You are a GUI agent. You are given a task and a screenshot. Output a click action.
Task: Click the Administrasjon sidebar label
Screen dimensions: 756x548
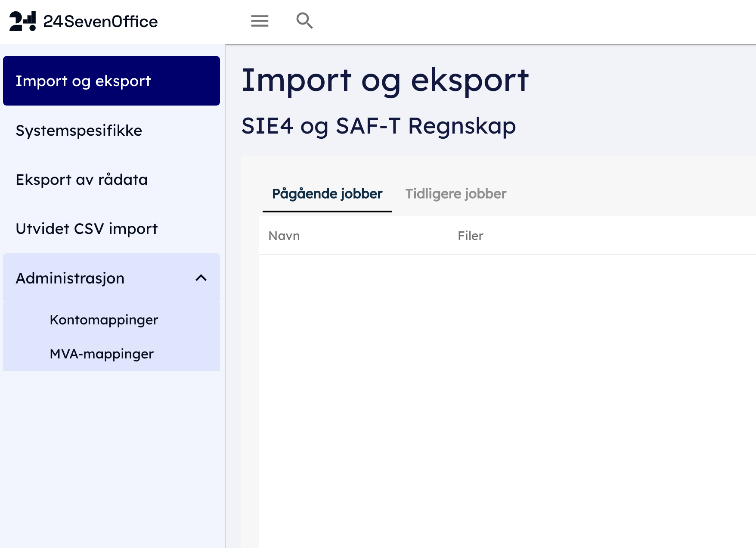click(70, 278)
